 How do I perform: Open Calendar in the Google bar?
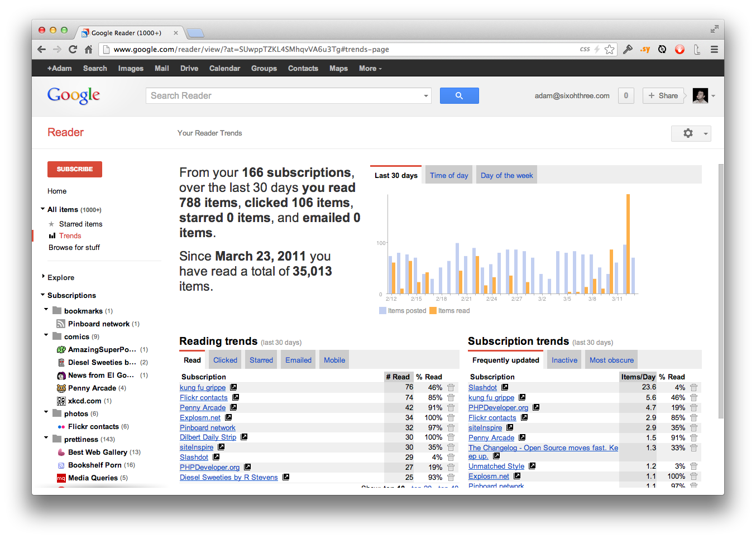point(224,68)
